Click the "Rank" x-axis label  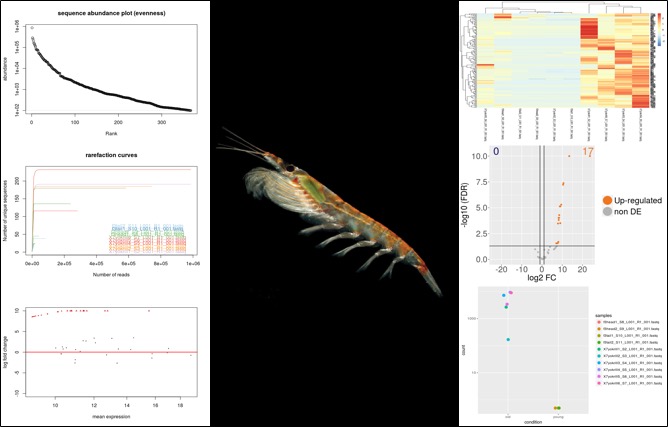[111, 133]
